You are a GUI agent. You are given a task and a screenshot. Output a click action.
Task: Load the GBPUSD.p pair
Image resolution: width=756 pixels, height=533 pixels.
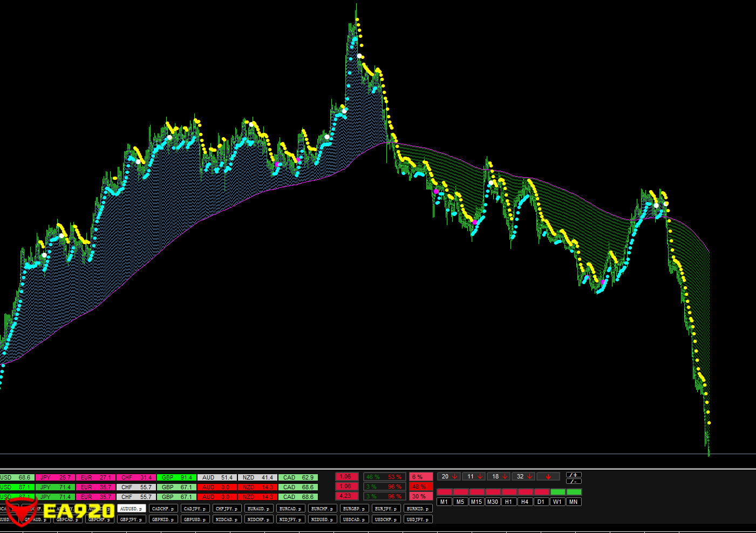(195, 519)
